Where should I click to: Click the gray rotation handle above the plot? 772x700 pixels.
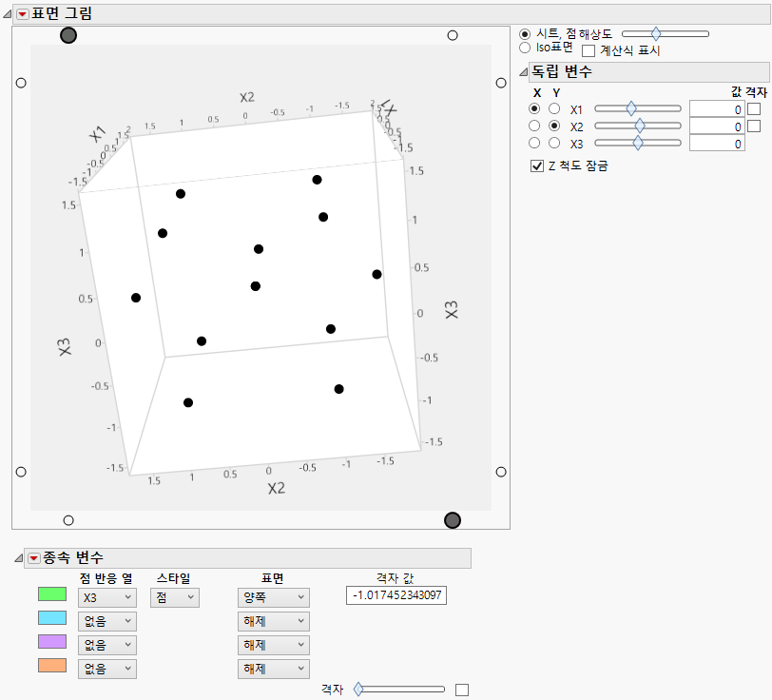point(68,35)
